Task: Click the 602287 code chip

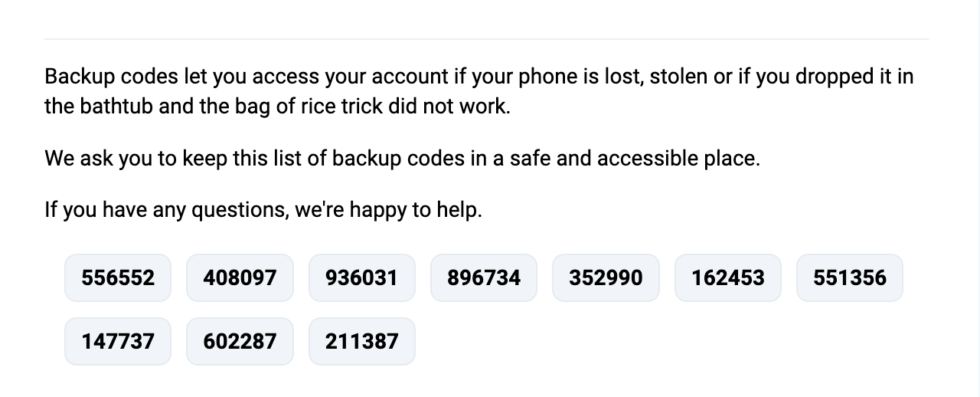Action: (x=240, y=341)
